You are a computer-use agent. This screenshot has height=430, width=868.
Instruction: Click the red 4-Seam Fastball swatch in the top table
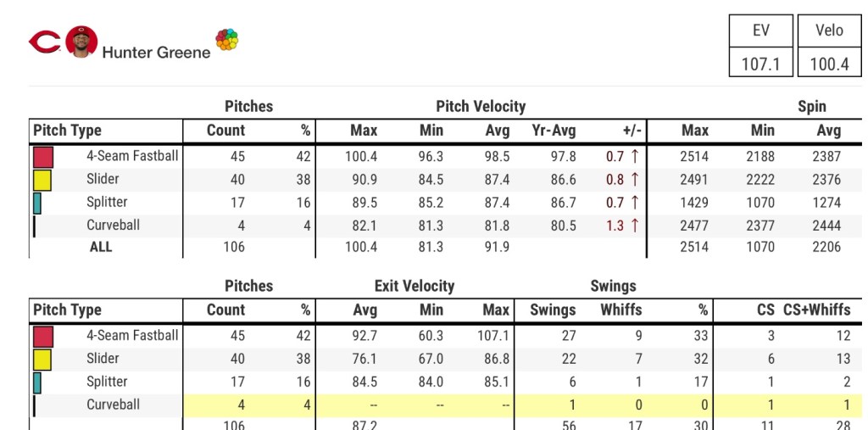pos(43,157)
